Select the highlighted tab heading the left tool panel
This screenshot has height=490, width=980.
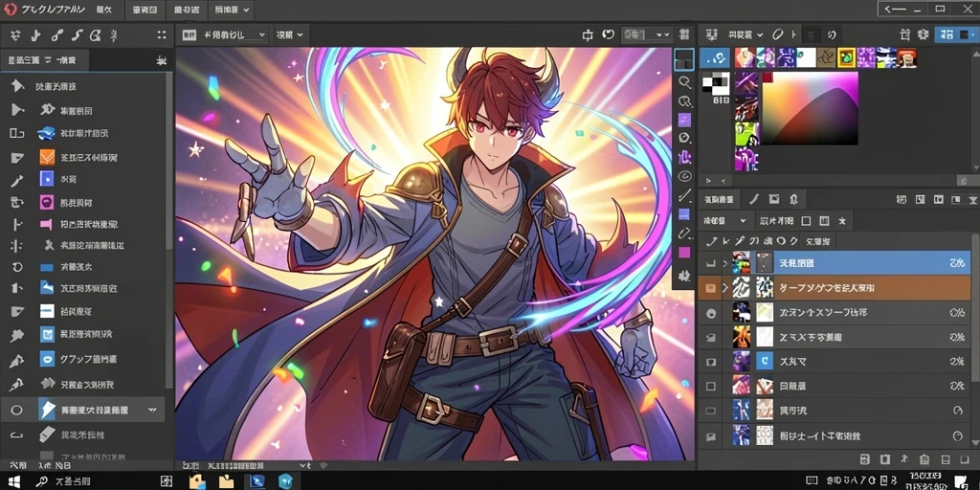click(x=44, y=60)
